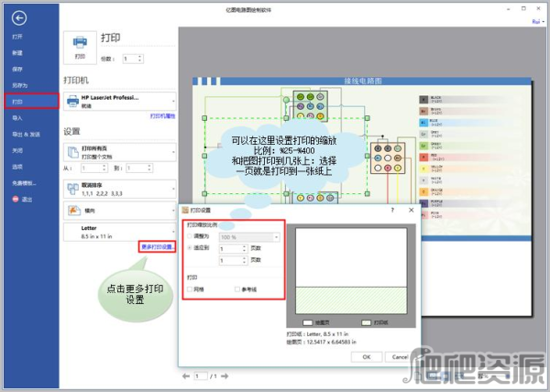
Task: Click the light blue legend swatch in preview
Action: point(423,123)
